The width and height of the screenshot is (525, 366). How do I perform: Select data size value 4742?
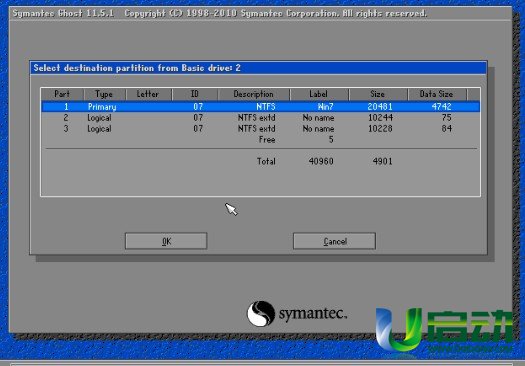coord(442,107)
